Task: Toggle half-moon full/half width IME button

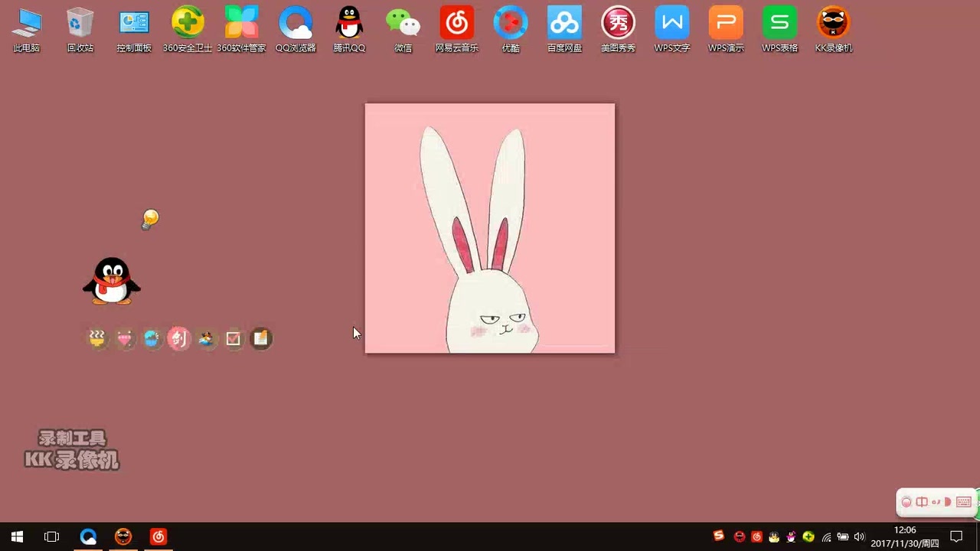Action: pos(948,502)
